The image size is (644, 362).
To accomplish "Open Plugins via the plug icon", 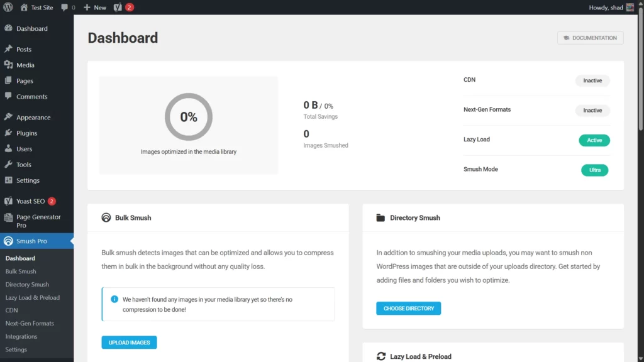I will click(8, 133).
